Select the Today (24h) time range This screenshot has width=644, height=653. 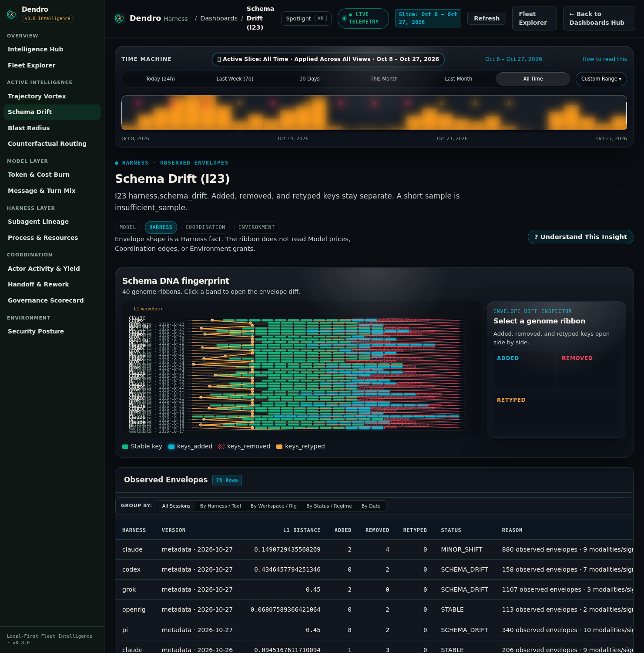coord(160,79)
